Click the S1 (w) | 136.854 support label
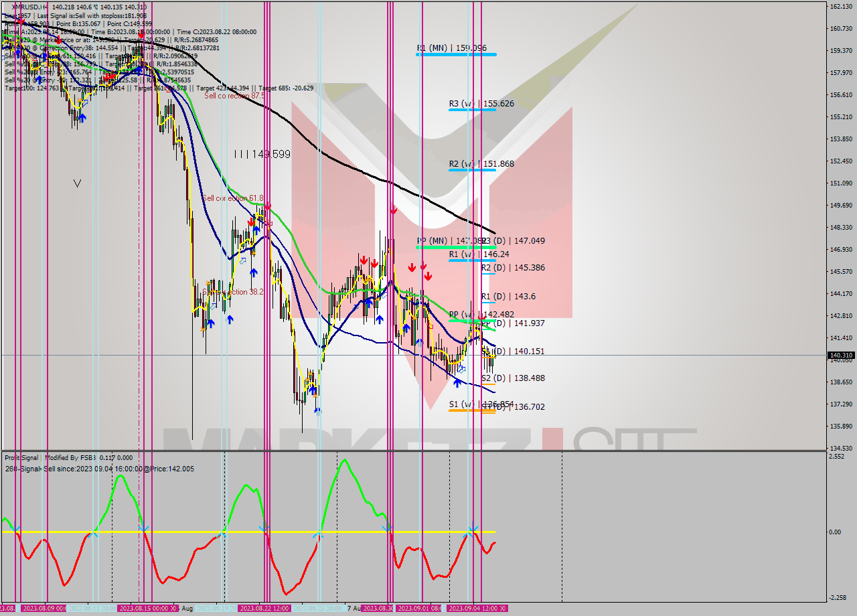Image resolution: width=857 pixels, height=616 pixels. [481, 404]
